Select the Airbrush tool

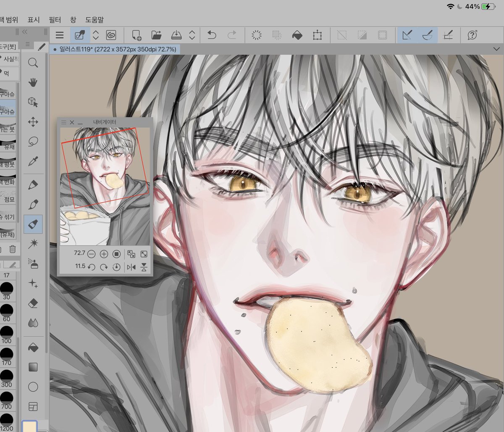pos(33,264)
